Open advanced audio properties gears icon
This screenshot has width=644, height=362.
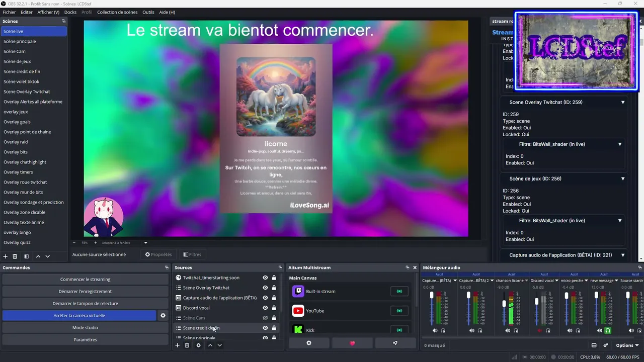pyautogui.click(x=606, y=345)
